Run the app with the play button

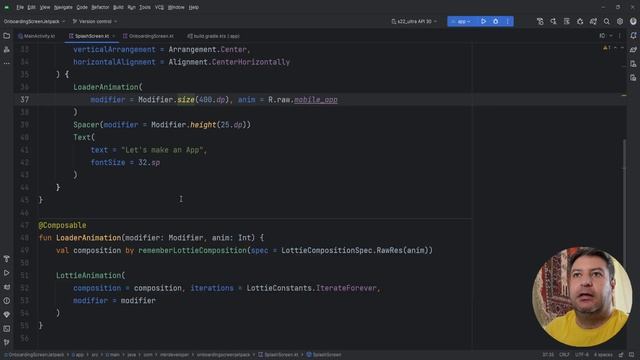pos(483,21)
